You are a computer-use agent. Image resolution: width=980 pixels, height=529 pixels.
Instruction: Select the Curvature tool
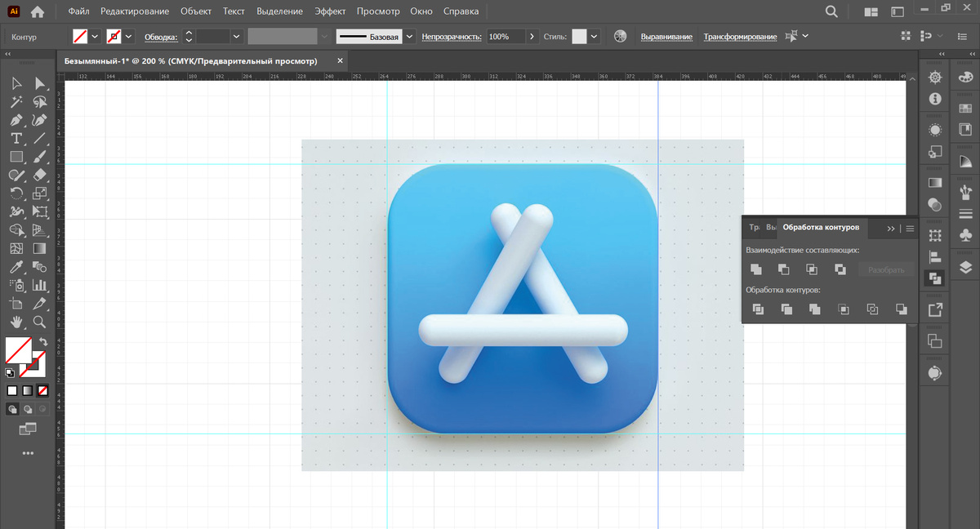pos(39,120)
